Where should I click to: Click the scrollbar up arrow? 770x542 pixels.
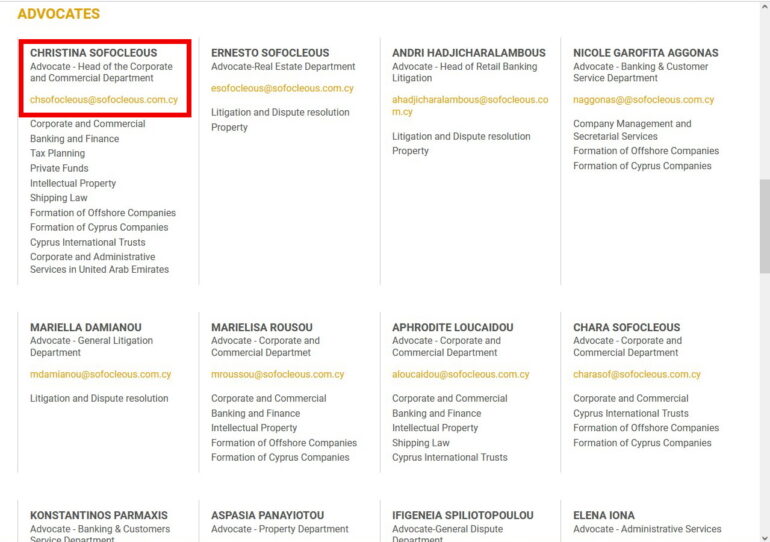[x=765, y=6]
